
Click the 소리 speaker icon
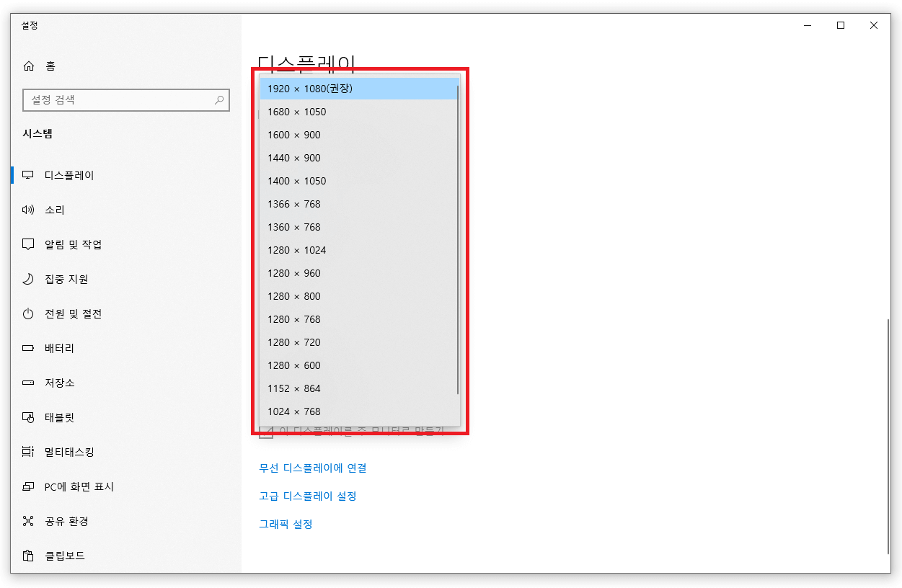pyautogui.click(x=29, y=210)
